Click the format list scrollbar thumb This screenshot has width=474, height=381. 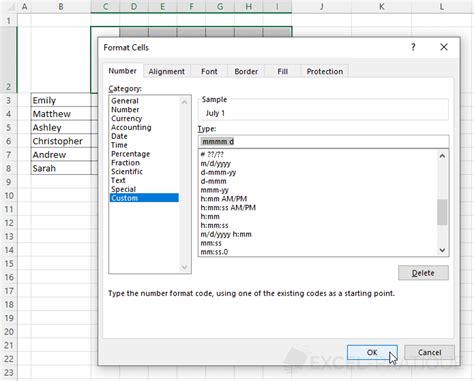pyautogui.click(x=442, y=212)
